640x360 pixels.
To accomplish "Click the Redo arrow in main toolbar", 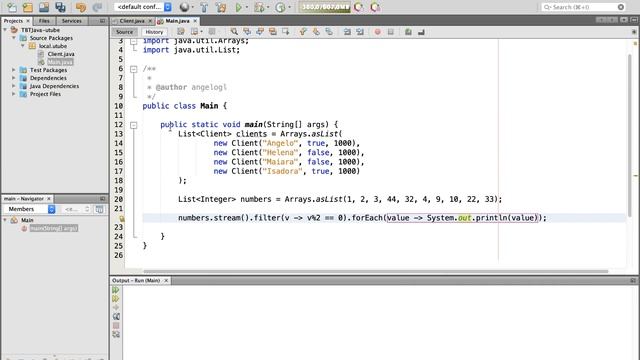I will 97,7.
